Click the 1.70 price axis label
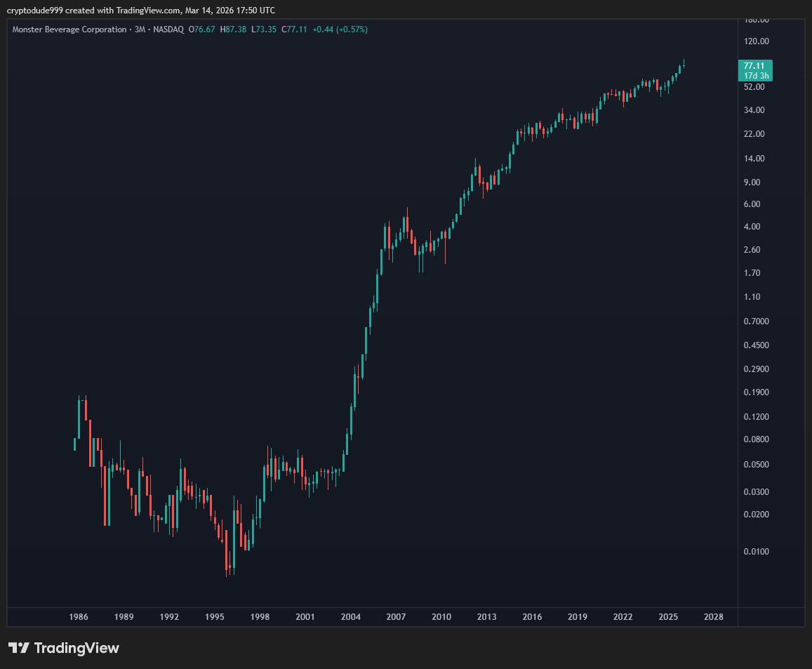This screenshot has width=812, height=669. (752, 273)
